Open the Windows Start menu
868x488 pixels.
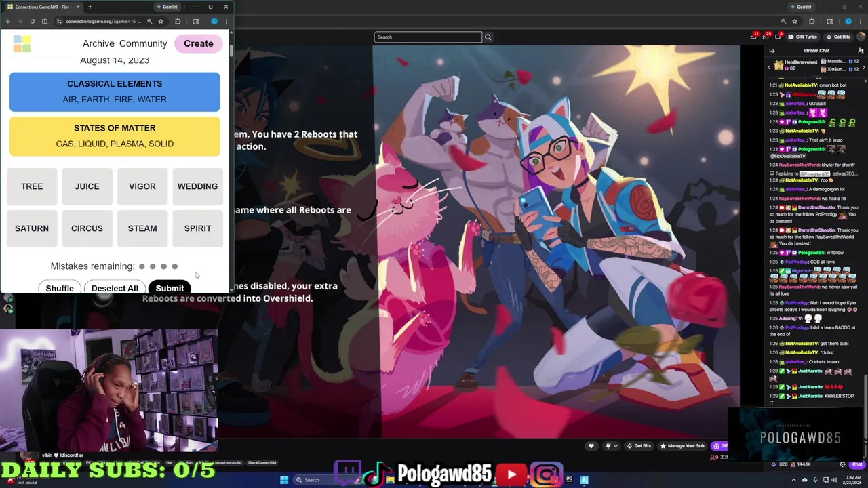pyautogui.click(x=284, y=480)
